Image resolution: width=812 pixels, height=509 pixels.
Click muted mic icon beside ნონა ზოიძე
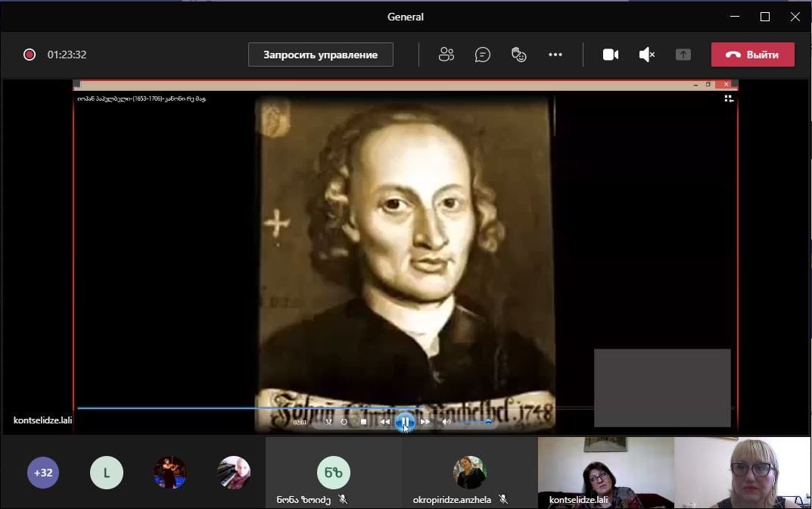[x=342, y=500]
